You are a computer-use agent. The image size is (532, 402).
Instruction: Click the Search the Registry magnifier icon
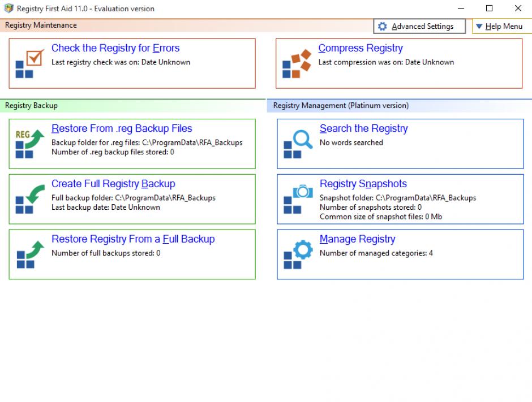tap(298, 144)
